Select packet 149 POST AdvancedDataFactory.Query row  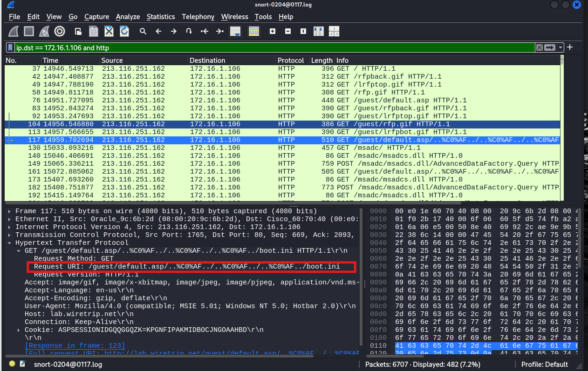click(x=282, y=164)
